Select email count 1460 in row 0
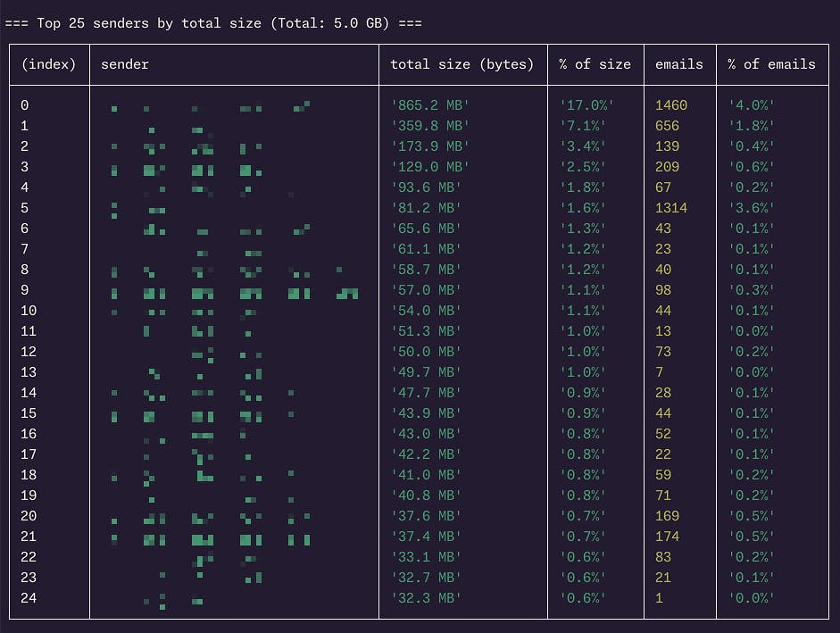Screen dimensions: 840x633 (x=671, y=105)
